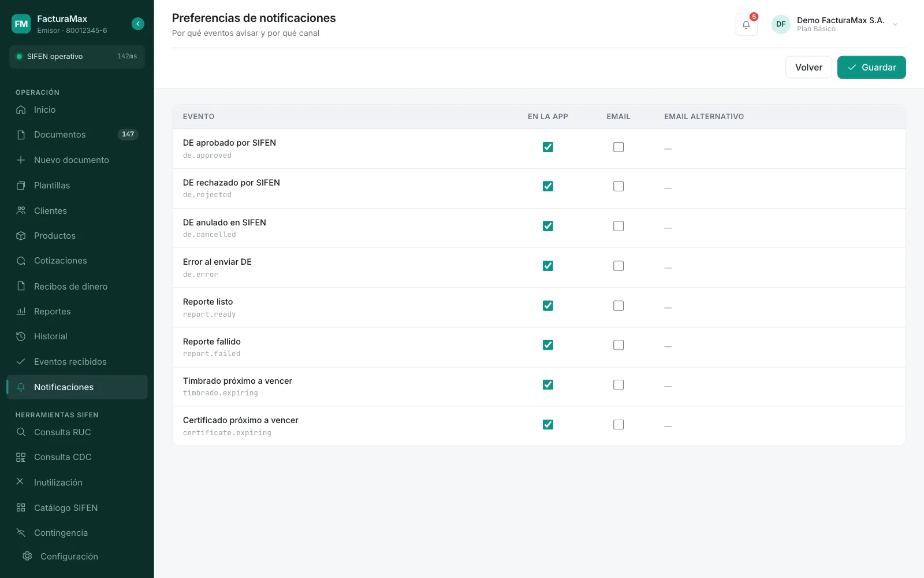Click the 147 badge next to Documentos
This screenshot has height=578, width=924.
point(128,135)
